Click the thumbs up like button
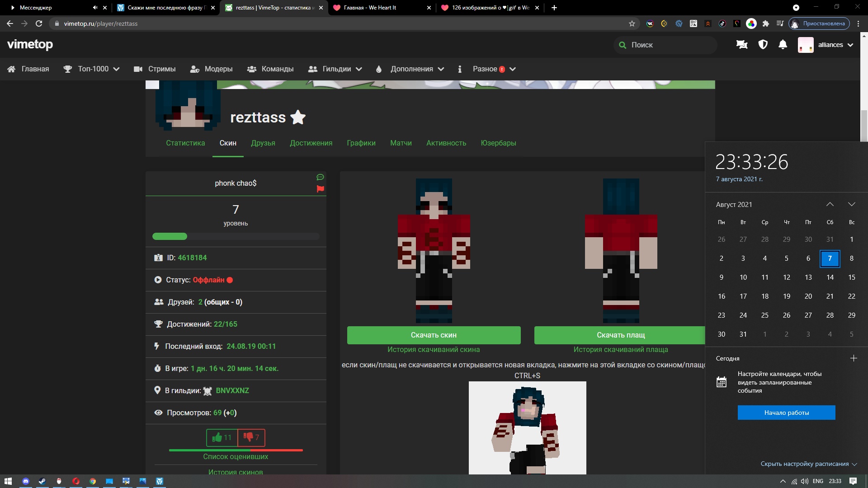 click(222, 437)
